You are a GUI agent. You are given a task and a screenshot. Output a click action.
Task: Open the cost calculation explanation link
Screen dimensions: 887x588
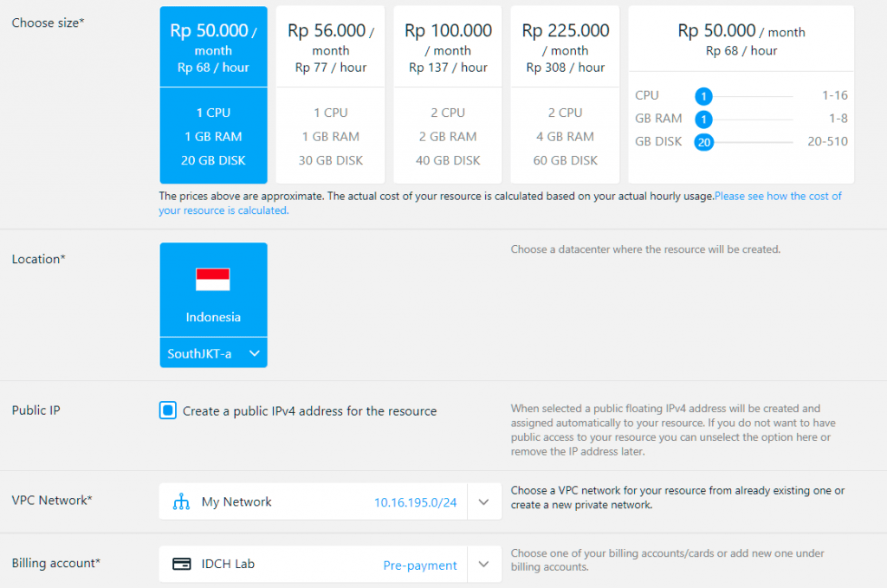778,197
